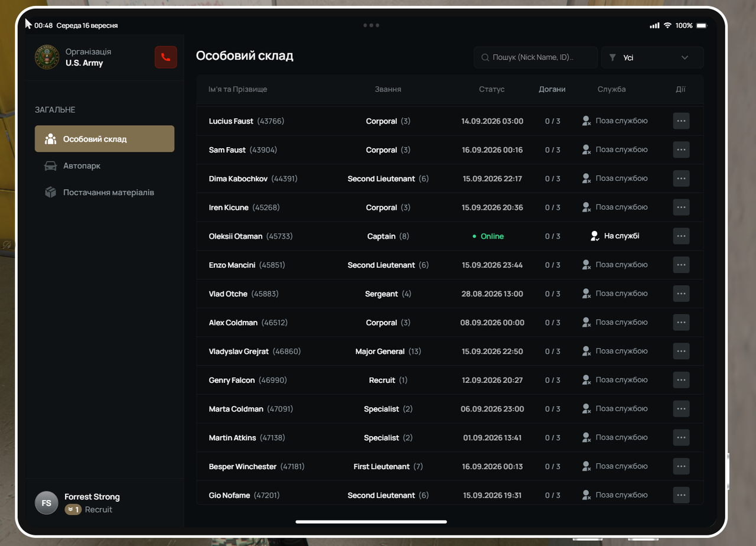Open the actions menu for Oleksii Otaman
The width and height of the screenshot is (756, 546).
tap(681, 236)
